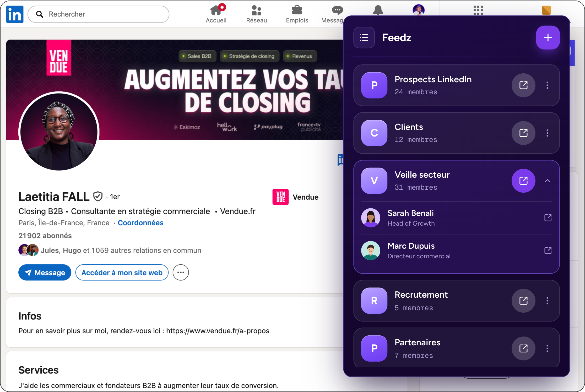Click Accéder à mon site web button
This screenshot has width=585, height=392.
pos(122,272)
